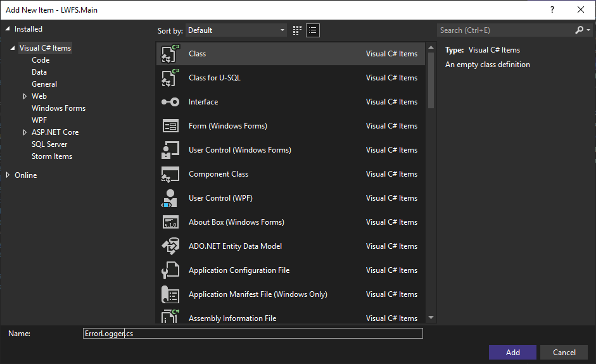The image size is (596, 364).
Task: Pick the Assembly Information File icon
Action: coord(170,316)
